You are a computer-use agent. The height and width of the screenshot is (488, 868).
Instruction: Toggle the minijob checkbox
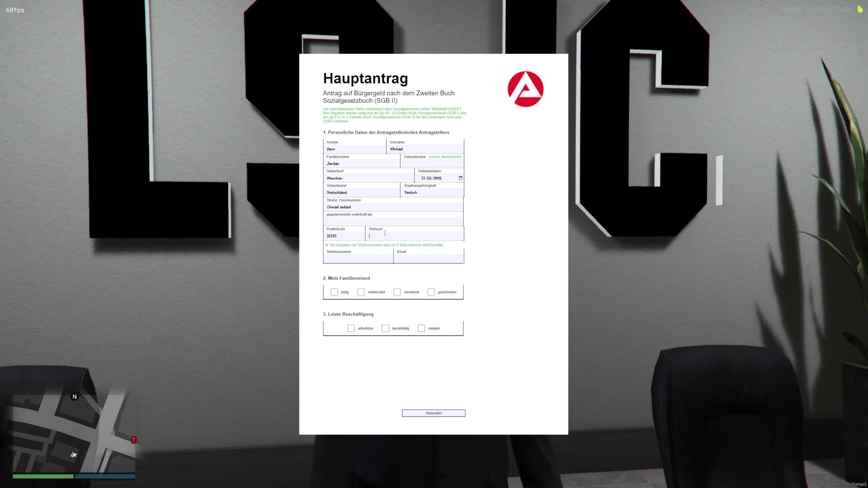(x=421, y=328)
